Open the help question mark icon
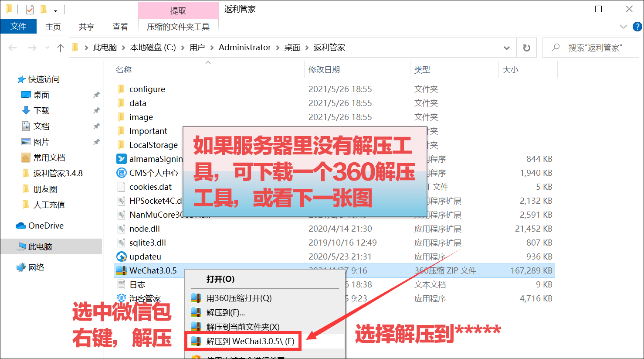Screen dimensions: 644x359 (637, 27)
